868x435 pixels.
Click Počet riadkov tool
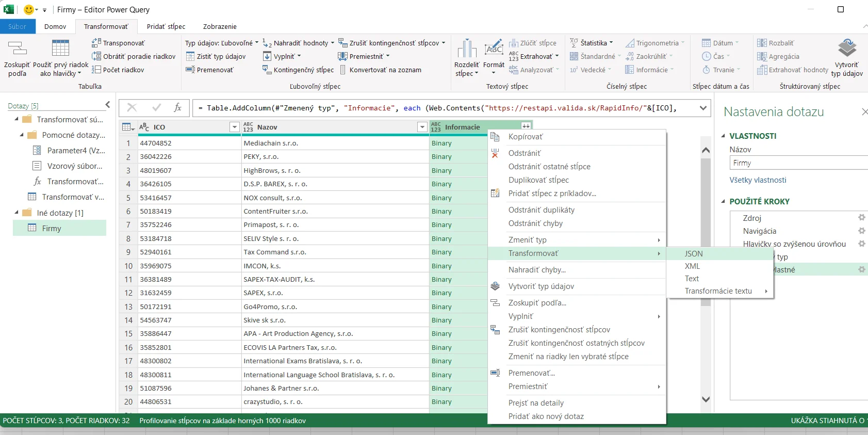click(118, 70)
